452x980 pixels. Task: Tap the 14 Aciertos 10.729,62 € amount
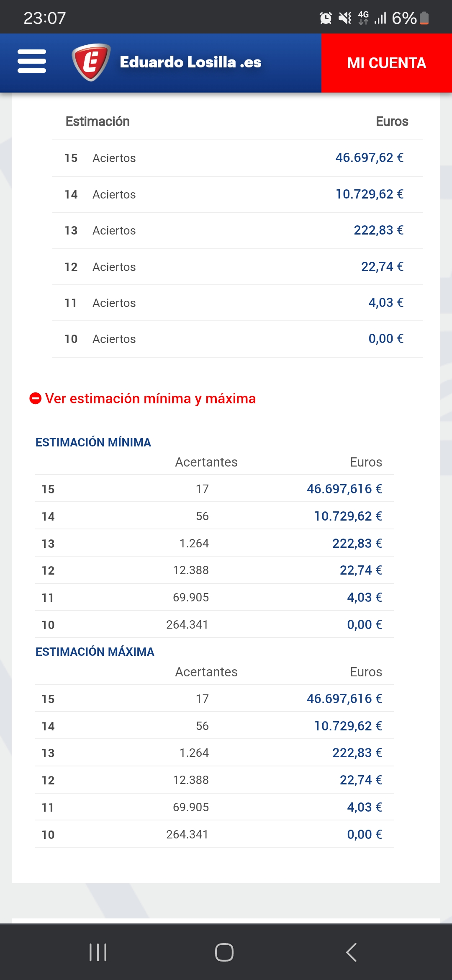[369, 194]
